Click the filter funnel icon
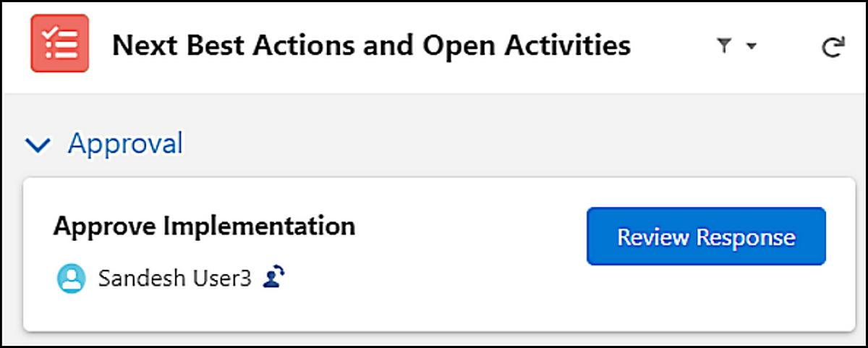Viewport: 868px width, 348px height. point(723,46)
